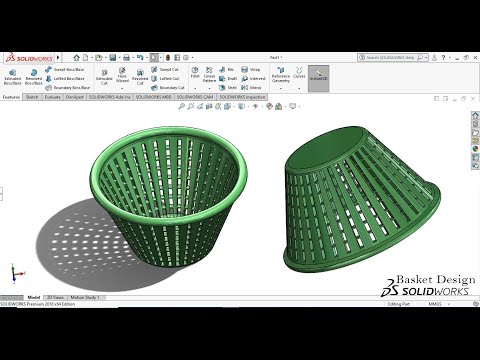The width and height of the screenshot is (480, 360).
Task: Open the SOLIDWORKS MBD tab
Action: pyautogui.click(x=153, y=97)
